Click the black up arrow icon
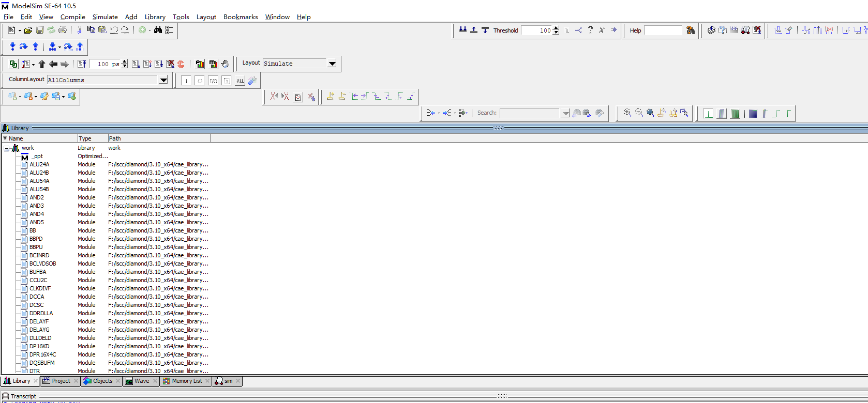This screenshot has width=868, height=403. pyautogui.click(x=42, y=64)
